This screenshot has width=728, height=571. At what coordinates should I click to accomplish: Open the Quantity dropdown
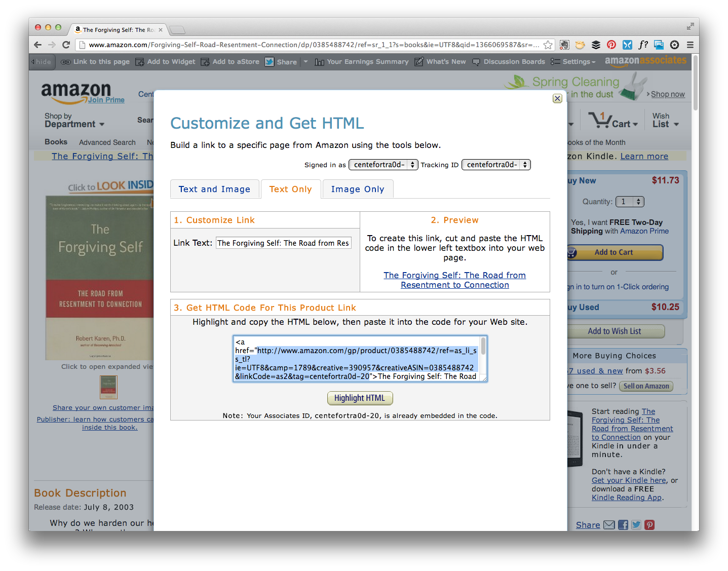click(x=630, y=202)
